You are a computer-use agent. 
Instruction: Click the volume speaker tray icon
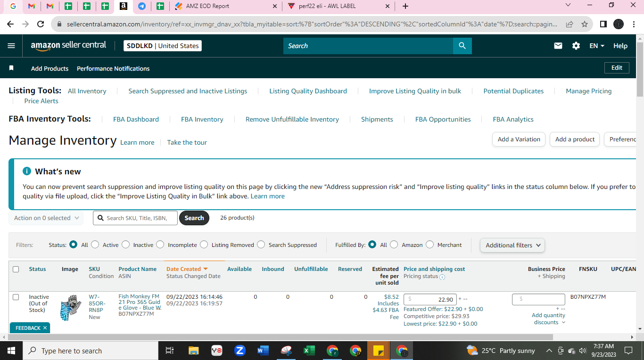(583, 351)
